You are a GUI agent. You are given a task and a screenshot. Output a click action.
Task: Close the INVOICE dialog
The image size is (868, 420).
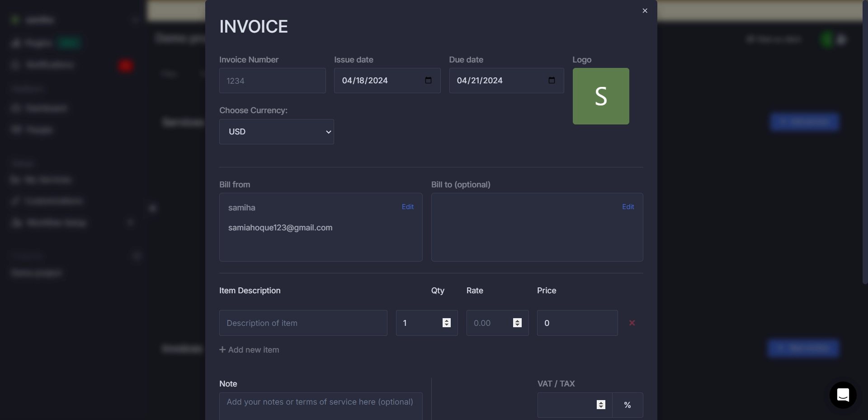(x=645, y=10)
